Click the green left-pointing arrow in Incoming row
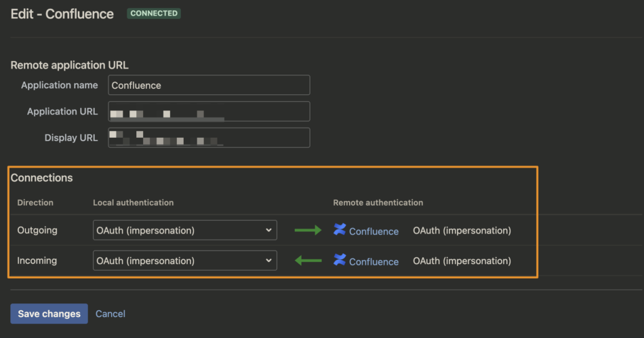 308,260
